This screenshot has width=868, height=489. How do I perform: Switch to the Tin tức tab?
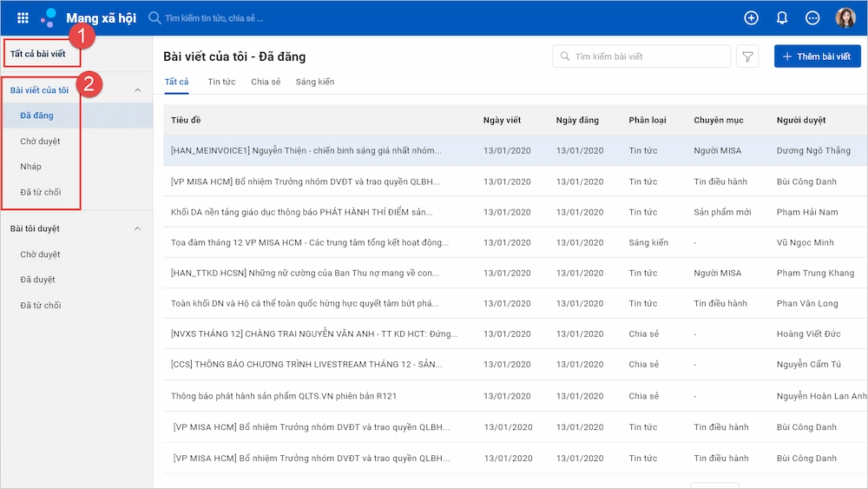pyautogui.click(x=221, y=82)
